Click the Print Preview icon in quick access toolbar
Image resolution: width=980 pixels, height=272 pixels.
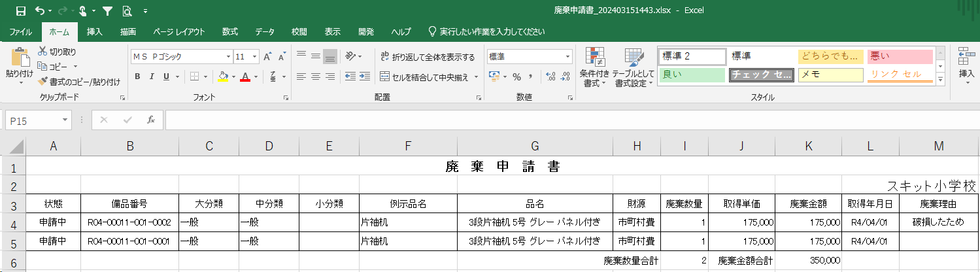(126, 10)
